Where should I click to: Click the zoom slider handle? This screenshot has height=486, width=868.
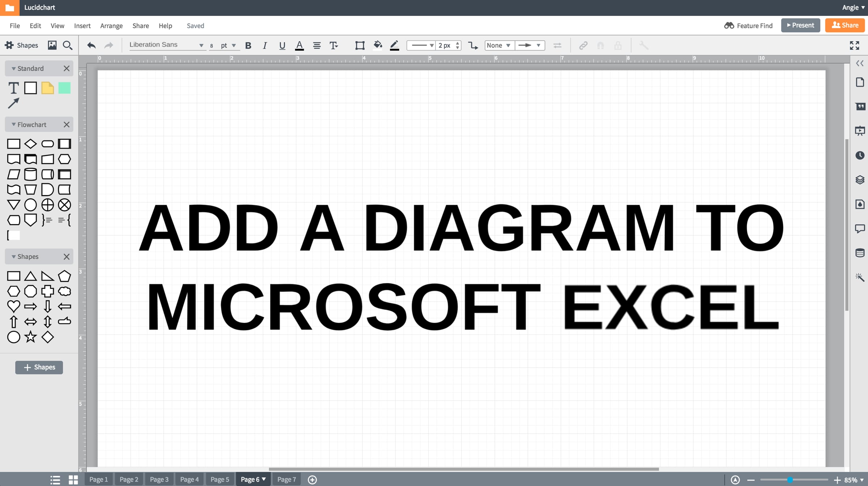[790, 480]
